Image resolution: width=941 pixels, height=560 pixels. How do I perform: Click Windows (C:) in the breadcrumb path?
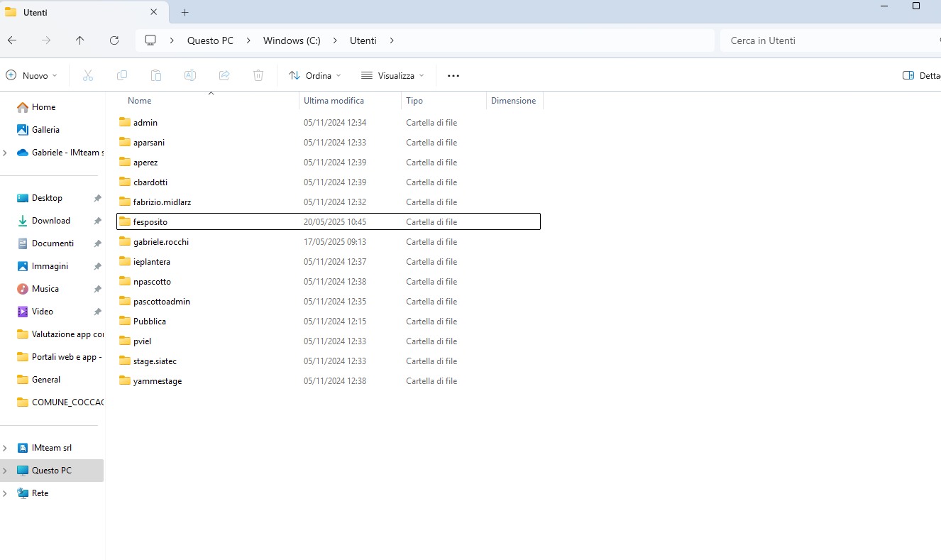click(292, 40)
